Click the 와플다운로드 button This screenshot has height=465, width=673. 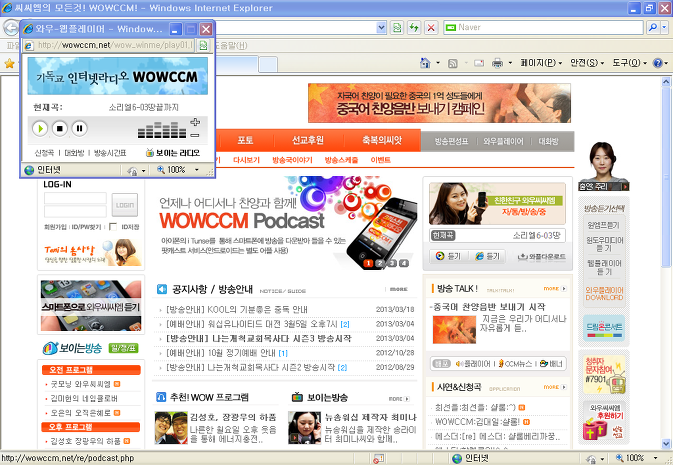[541, 257]
